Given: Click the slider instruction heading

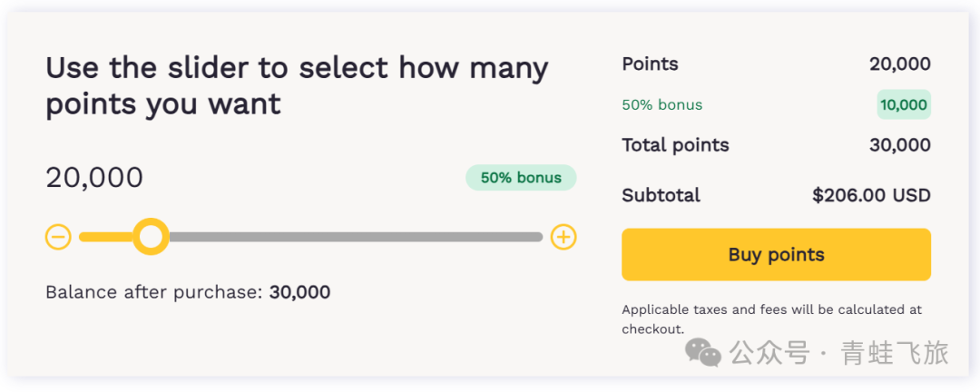Looking at the screenshot, I should tap(297, 85).
